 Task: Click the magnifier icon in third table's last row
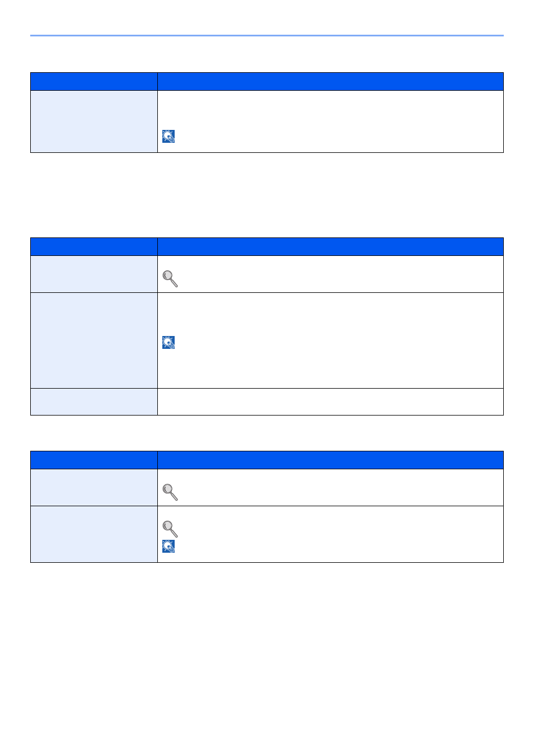[x=170, y=529]
